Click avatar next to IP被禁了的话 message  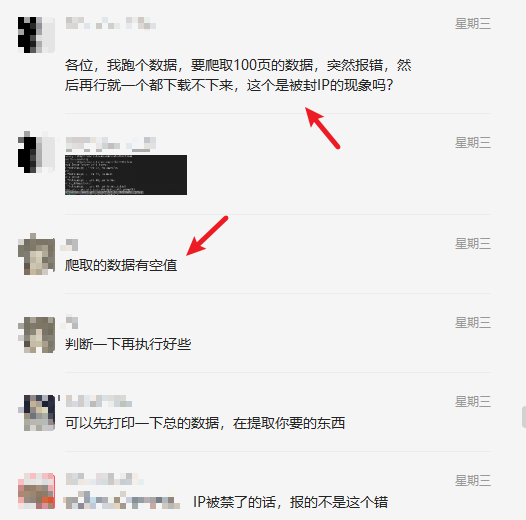click(x=36, y=491)
